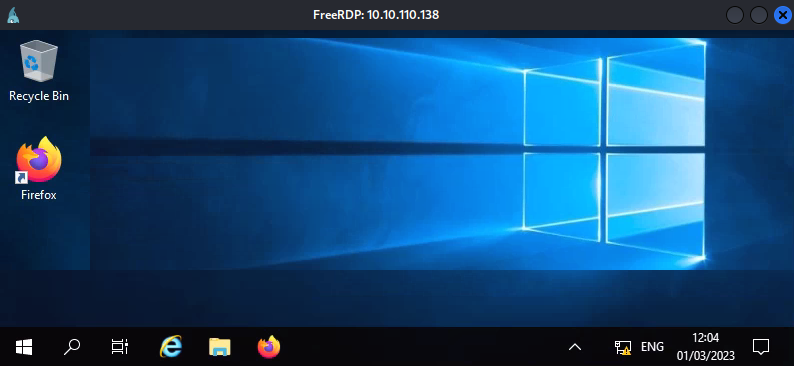Click the network status tray icon
The height and width of the screenshot is (366, 794).
[623, 347]
